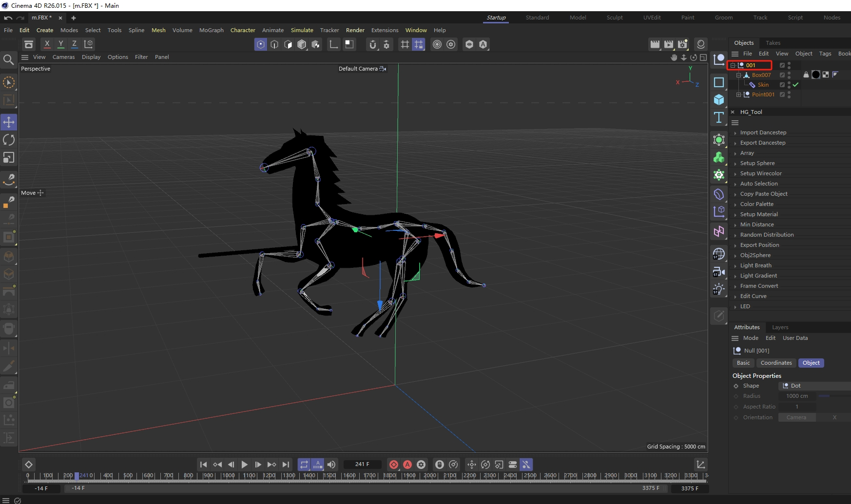This screenshot has height=504, width=851.
Task: Click the Render View clapboard icon
Action: [x=655, y=44]
